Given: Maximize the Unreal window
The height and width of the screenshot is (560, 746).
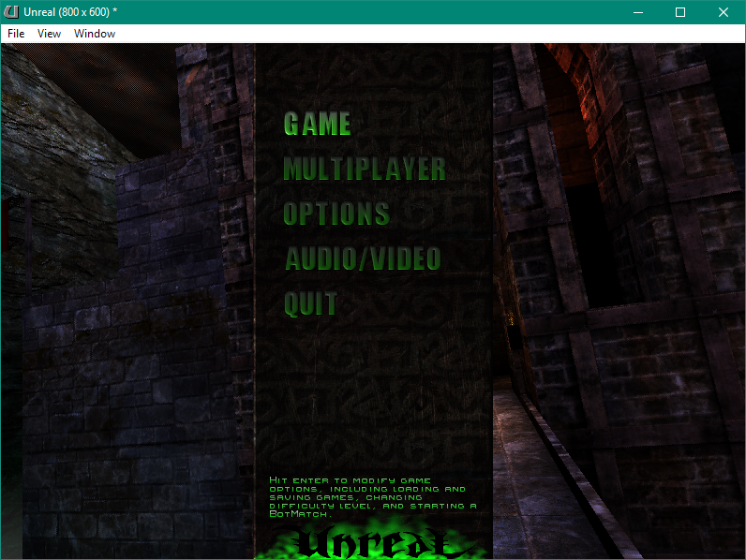Looking at the screenshot, I should [680, 12].
